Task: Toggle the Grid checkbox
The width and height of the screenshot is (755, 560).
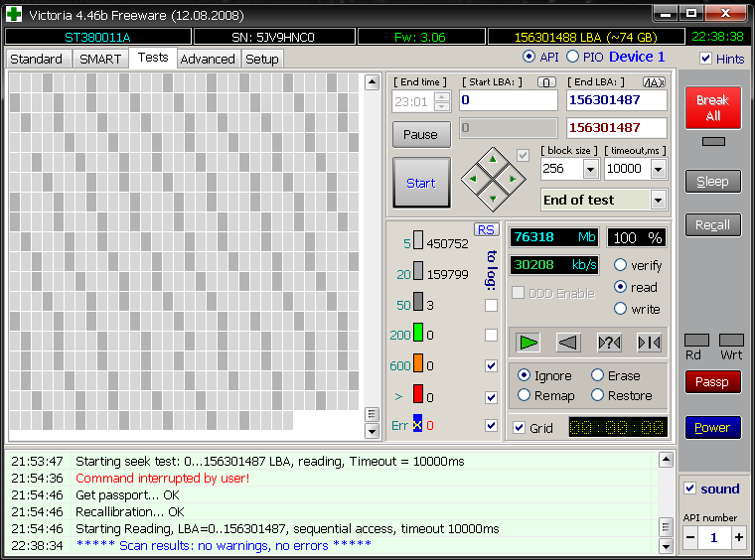Action: coord(520,428)
